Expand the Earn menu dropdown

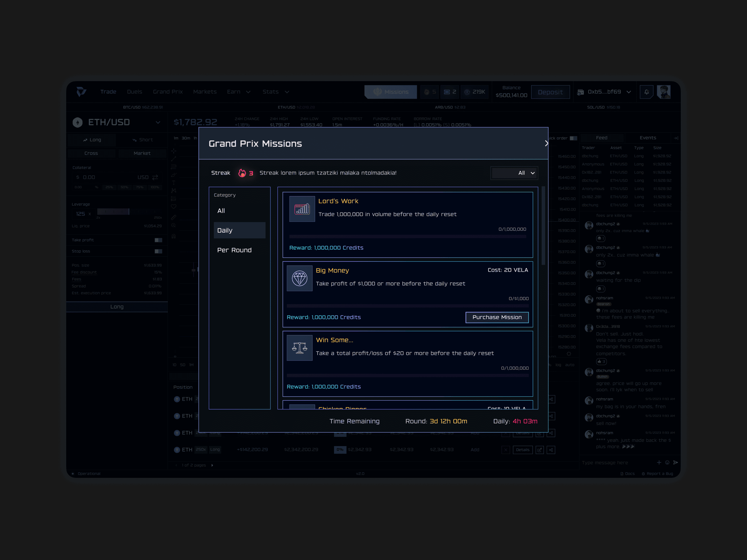pos(248,92)
